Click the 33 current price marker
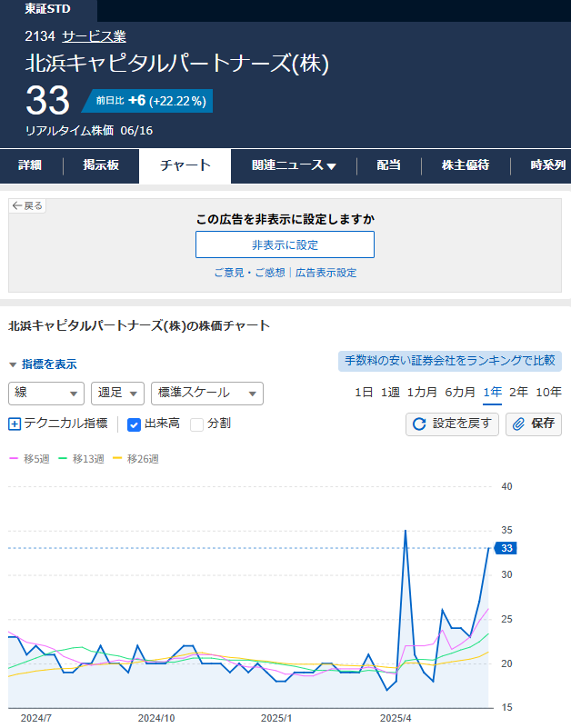 [506, 548]
